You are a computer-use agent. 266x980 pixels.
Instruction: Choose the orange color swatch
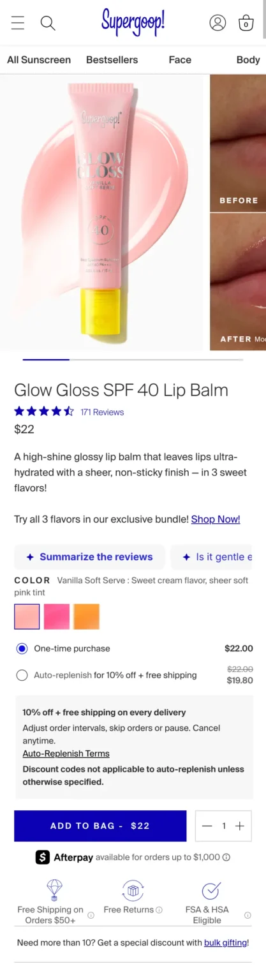point(86,616)
